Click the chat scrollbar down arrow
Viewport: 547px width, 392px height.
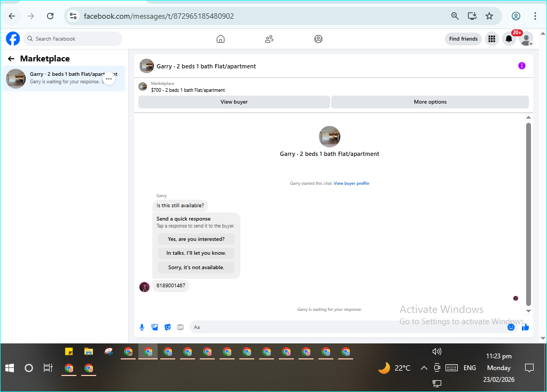(x=528, y=311)
